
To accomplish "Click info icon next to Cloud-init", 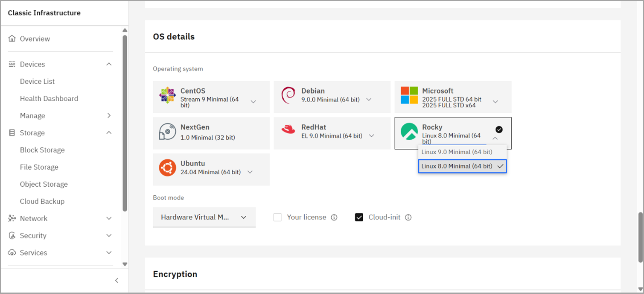I will [408, 218].
